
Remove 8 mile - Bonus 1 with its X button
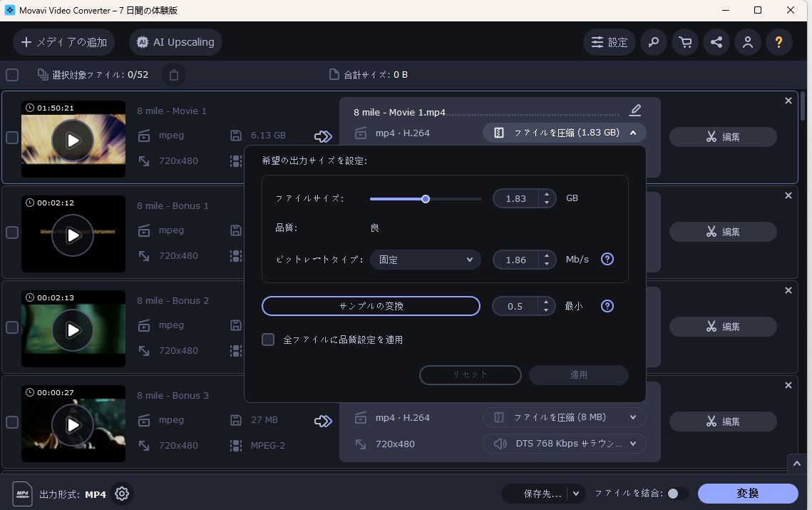(x=788, y=195)
